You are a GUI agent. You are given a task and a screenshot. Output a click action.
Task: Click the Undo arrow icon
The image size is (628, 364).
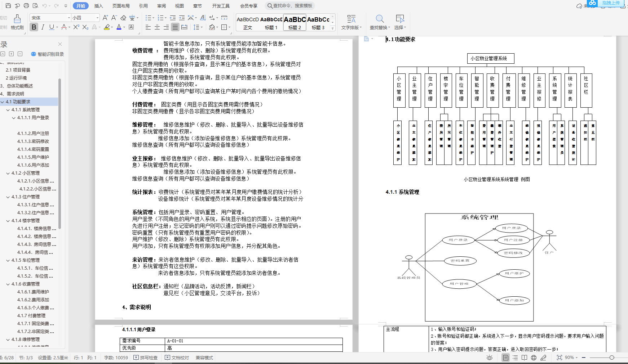point(44,6)
